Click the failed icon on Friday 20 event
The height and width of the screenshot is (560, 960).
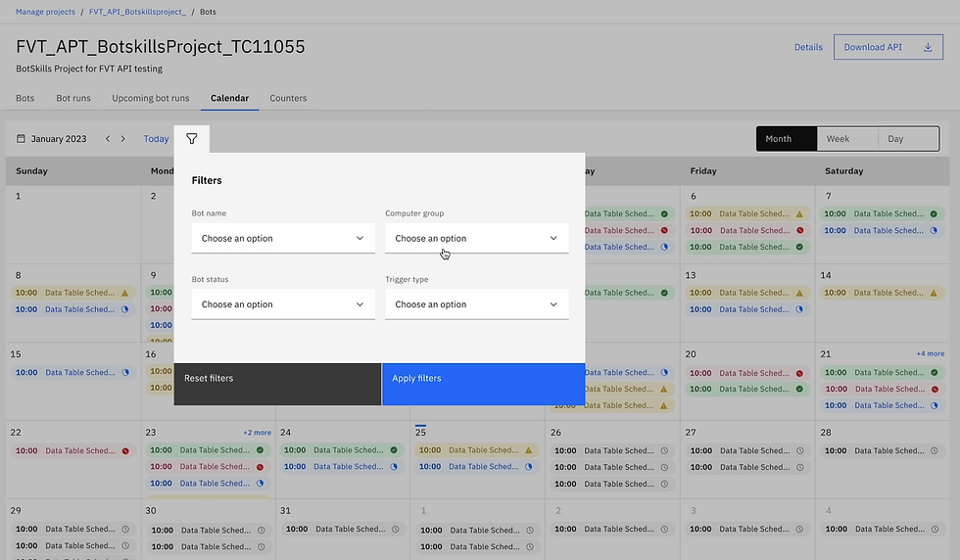point(799,373)
